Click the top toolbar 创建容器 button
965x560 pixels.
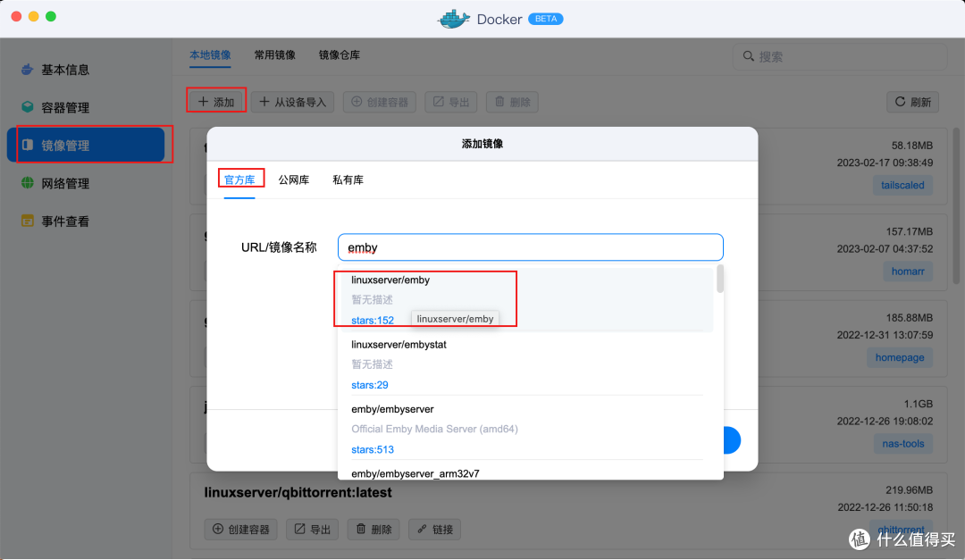[x=380, y=102]
